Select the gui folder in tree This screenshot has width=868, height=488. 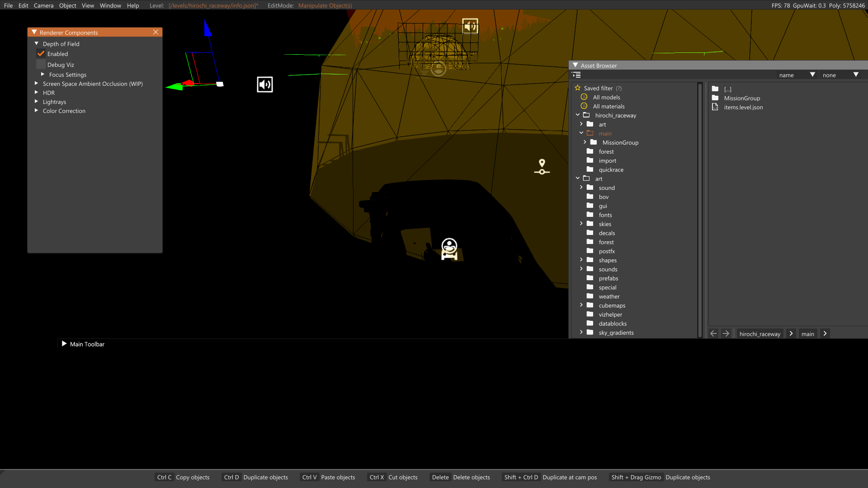[x=603, y=206]
